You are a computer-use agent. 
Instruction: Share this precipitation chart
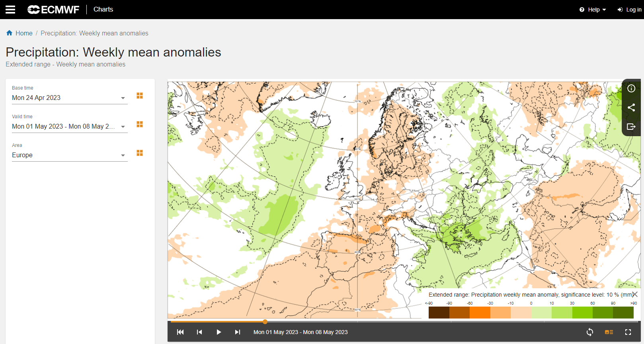631,107
